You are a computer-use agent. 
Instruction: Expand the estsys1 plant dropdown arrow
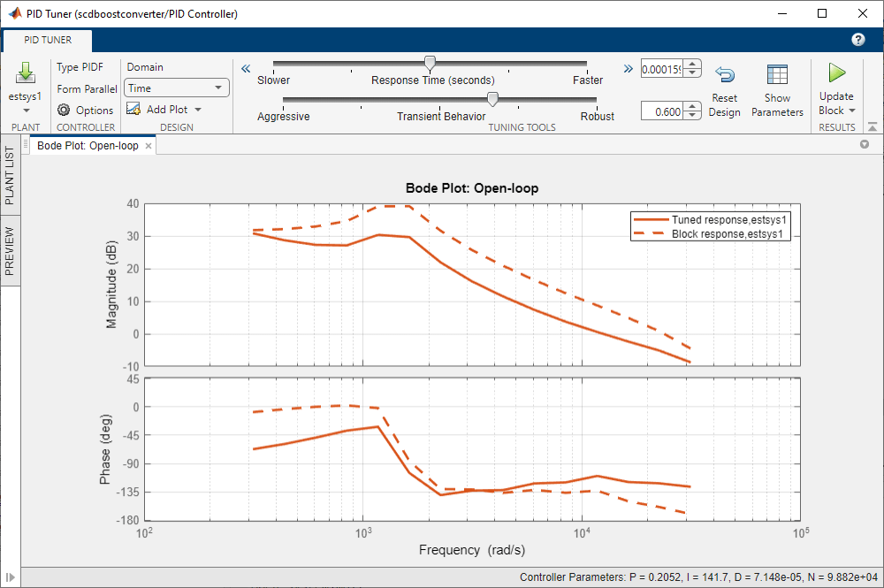(x=26, y=111)
